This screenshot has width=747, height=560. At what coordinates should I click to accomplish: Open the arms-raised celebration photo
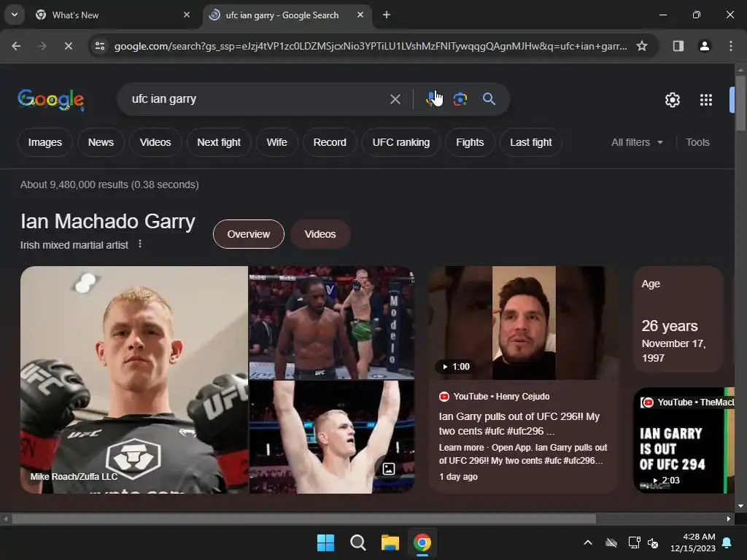pos(332,437)
